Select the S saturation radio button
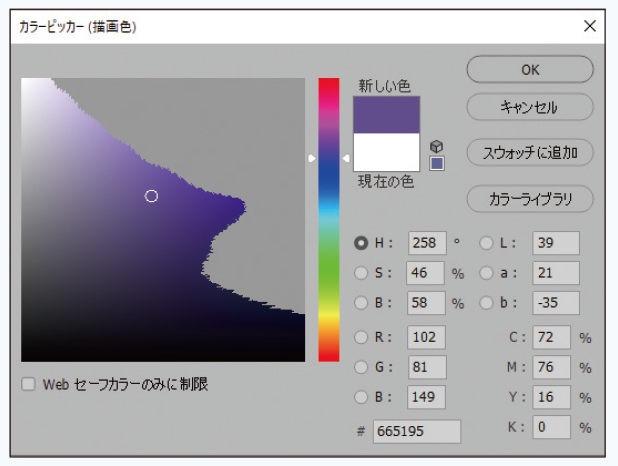The width and height of the screenshot is (618, 466). (361, 272)
